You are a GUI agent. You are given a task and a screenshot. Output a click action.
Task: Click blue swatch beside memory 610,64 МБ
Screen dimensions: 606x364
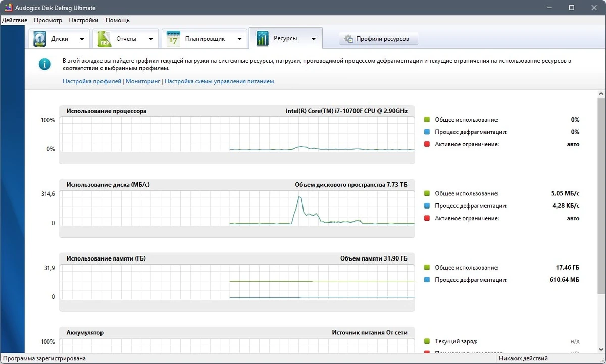427,280
